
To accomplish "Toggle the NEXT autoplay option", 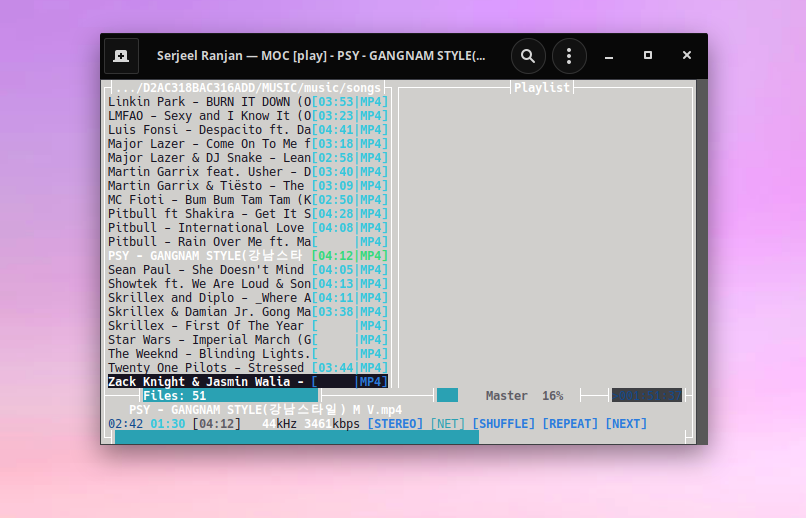I will point(626,424).
